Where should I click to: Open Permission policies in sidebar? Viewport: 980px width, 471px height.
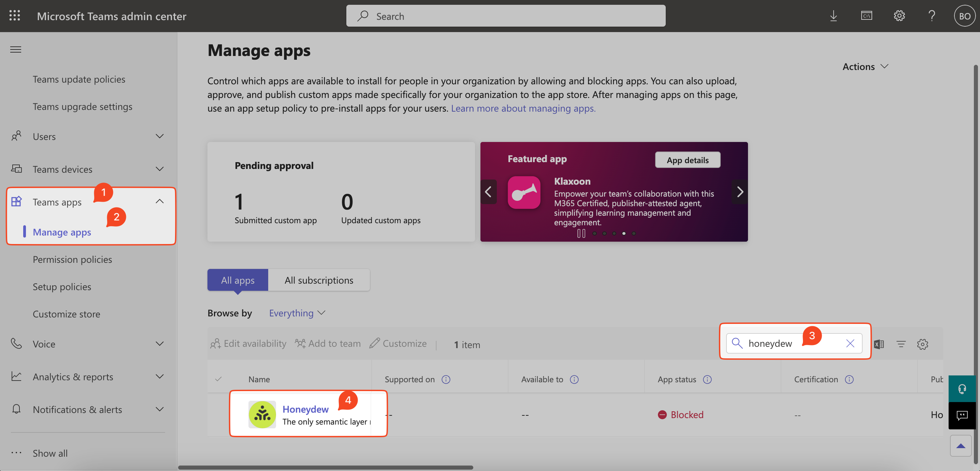pyautogui.click(x=72, y=259)
